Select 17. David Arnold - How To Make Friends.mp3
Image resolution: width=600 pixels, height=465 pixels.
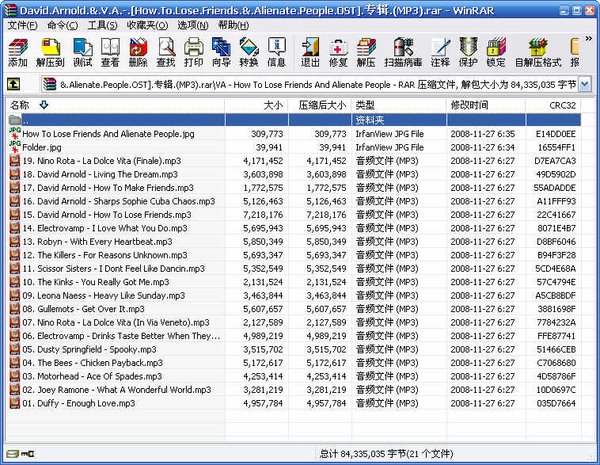[293, 188]
